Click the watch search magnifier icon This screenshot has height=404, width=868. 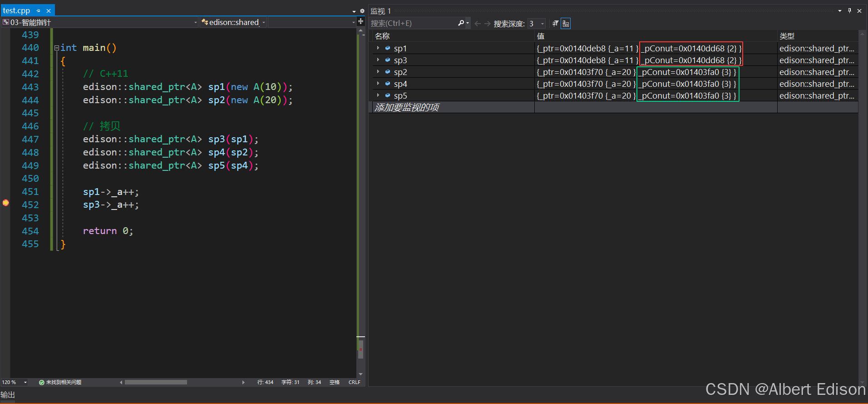pyautogui.click(x=461, y=23)
